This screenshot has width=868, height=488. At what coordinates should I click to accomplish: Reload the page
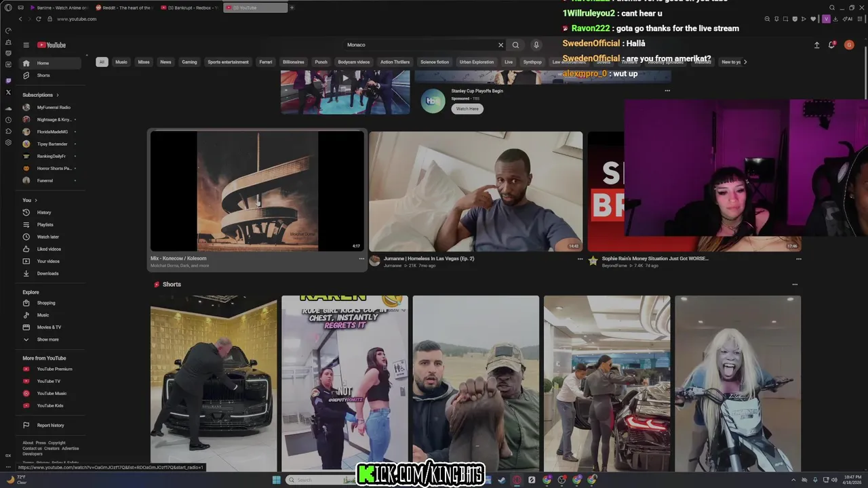click(38, 19)
